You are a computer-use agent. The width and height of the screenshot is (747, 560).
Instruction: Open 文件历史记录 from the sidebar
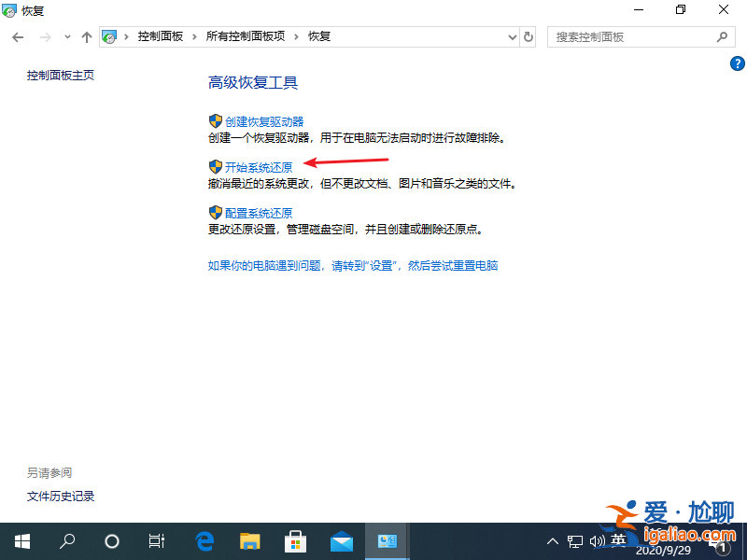60,496
